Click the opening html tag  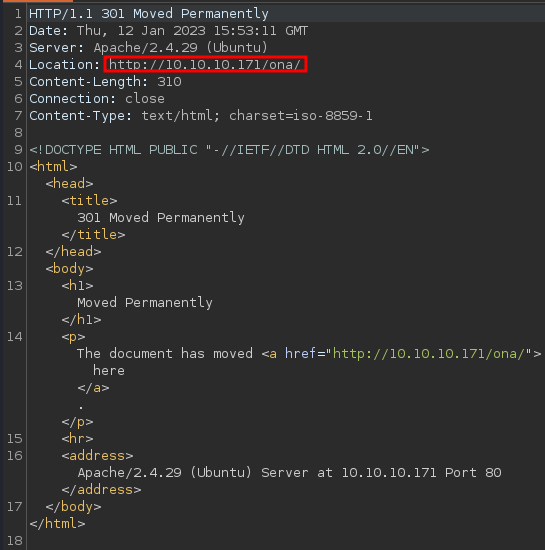pos(53,166)
